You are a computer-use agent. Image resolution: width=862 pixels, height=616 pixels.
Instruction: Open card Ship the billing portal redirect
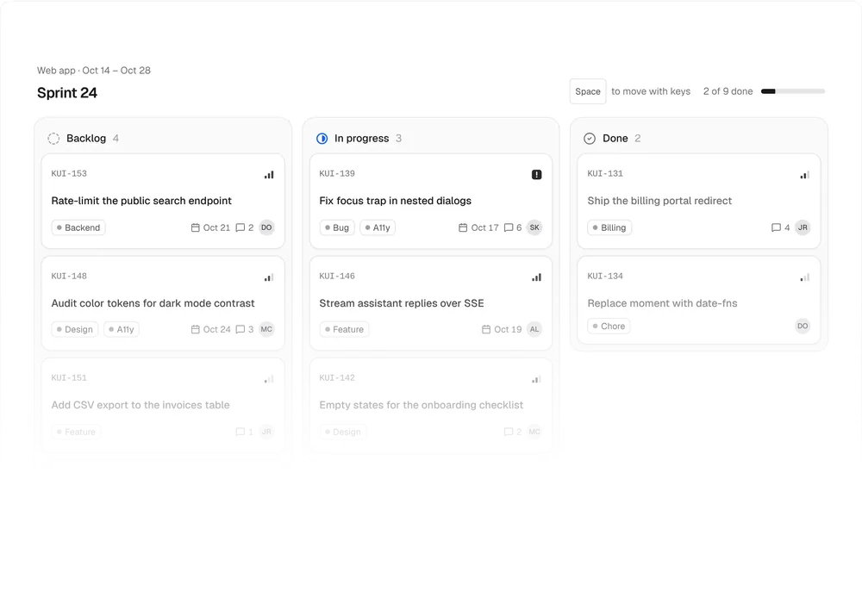699,201
